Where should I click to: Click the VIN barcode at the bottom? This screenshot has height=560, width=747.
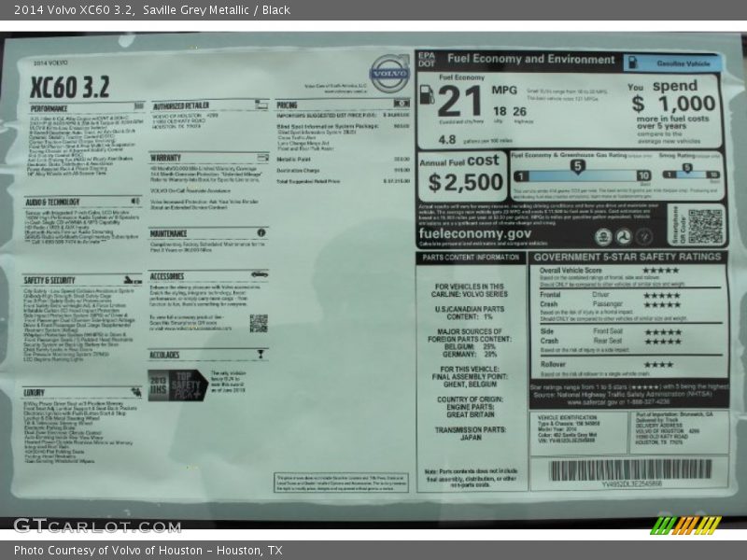pos(629,469)
